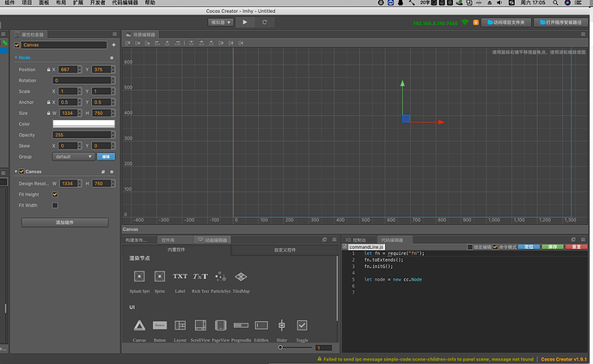Click the Sprite node icon
593x364 pixels.
159,276
